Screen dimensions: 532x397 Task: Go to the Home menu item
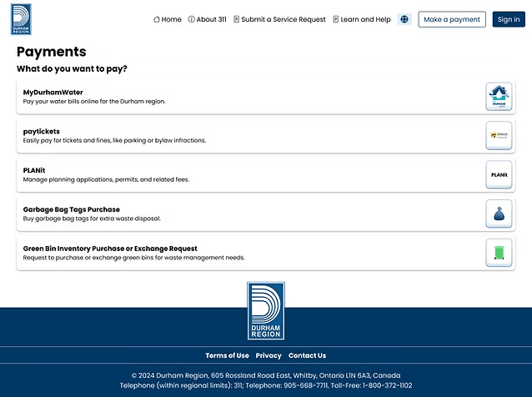coord(168,19)
